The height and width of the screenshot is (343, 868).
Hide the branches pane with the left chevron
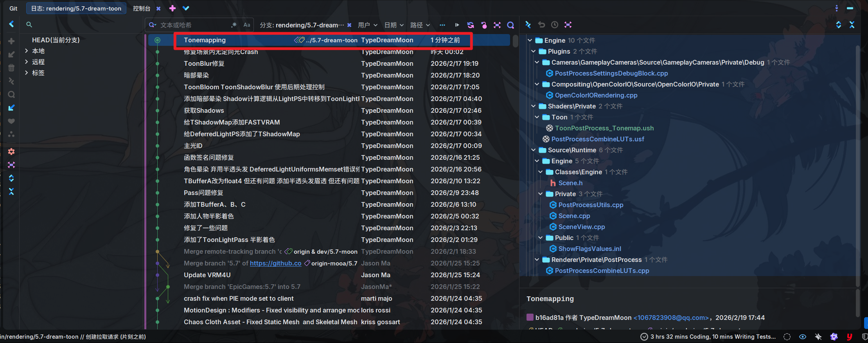[x=11, y=24]
